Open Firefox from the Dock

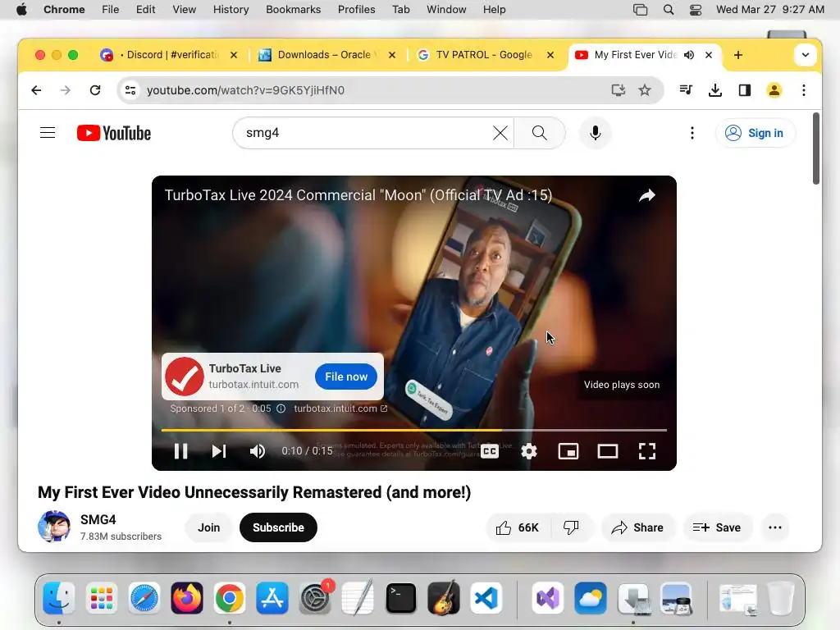(x=186, y=598)
